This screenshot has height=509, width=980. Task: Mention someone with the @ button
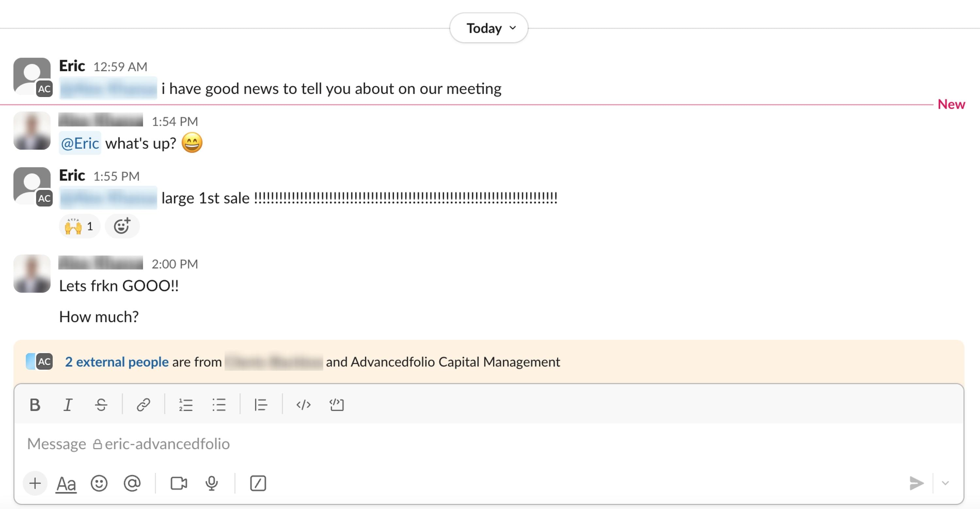[x=132, y=484]
